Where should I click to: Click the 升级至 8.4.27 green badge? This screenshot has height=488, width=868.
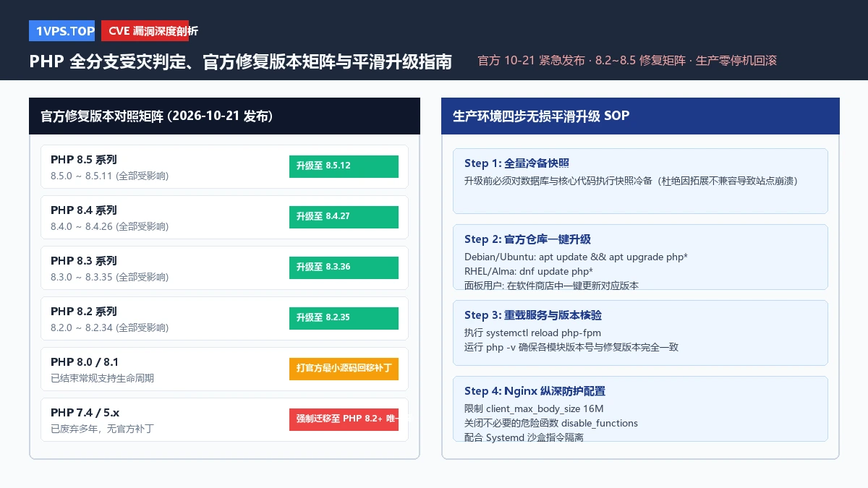tap(344, 217)
